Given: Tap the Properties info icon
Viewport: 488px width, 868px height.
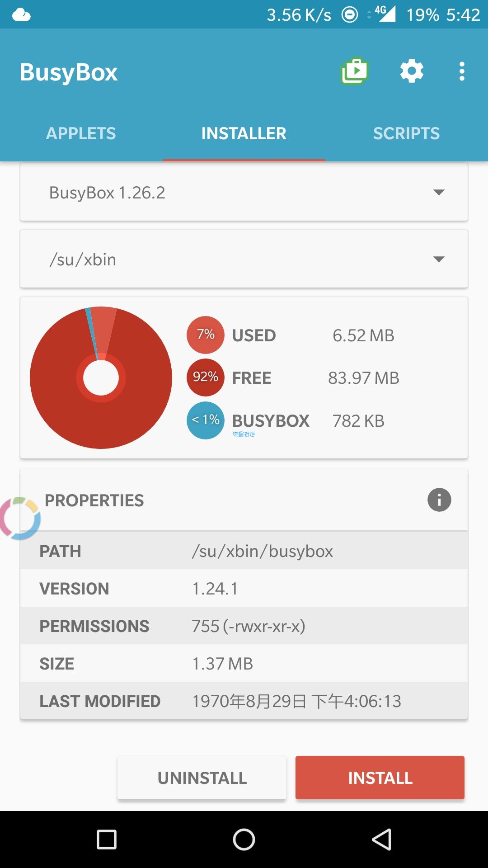Looking at the screenshot, I should 439,500.
